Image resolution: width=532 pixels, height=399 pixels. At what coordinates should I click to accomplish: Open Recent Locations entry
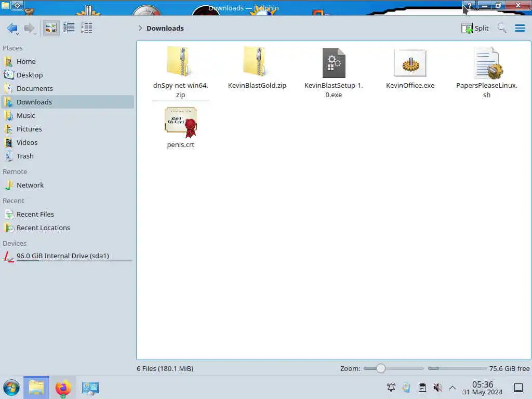(67, 228)
